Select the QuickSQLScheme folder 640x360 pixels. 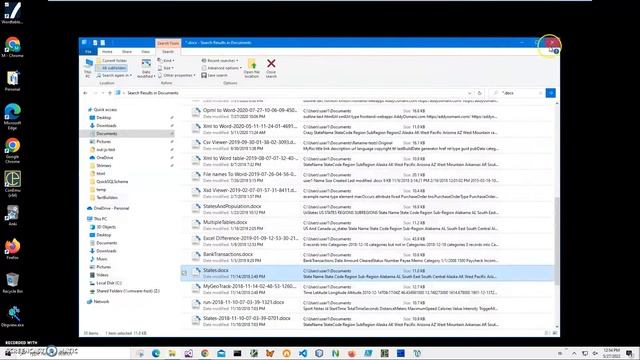tap(112, 182)
